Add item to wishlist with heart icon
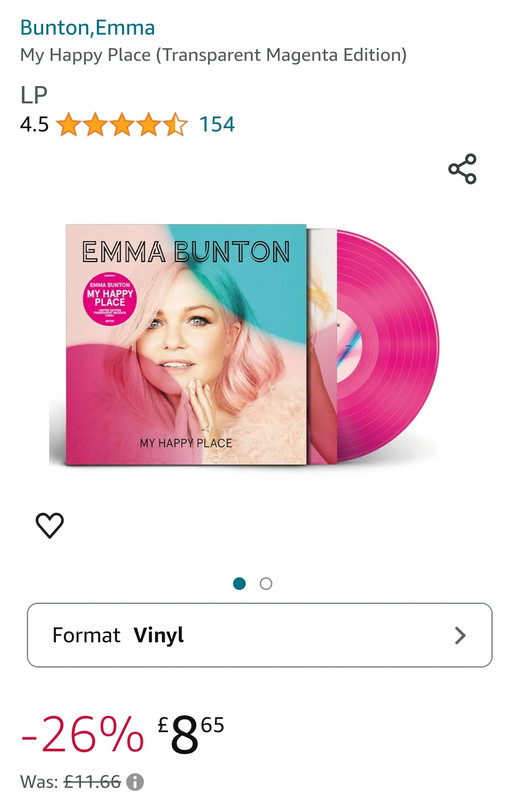This screenshot has height=800, width=505. coord(49,525)
